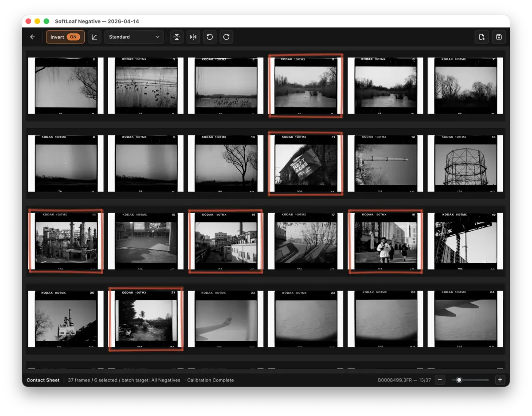Go back using the left arrow
Screen dimensions: 532x416
coord(32,37)
